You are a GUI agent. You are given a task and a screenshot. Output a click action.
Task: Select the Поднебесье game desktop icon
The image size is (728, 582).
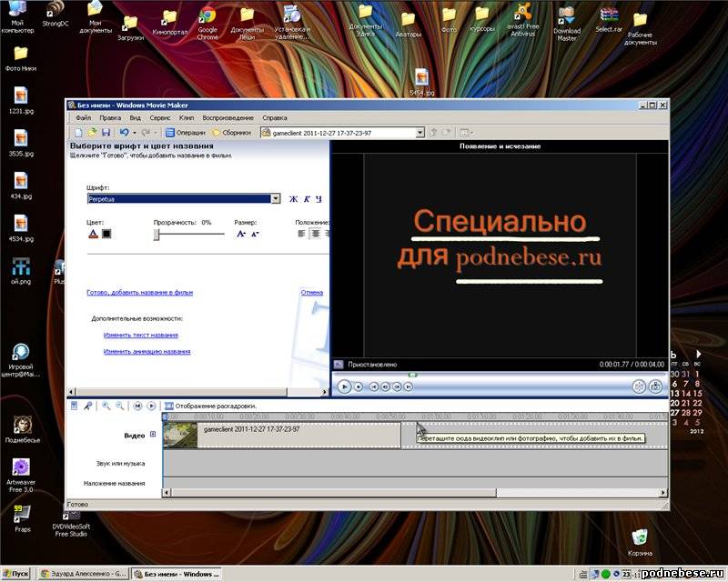click(22, 429)
